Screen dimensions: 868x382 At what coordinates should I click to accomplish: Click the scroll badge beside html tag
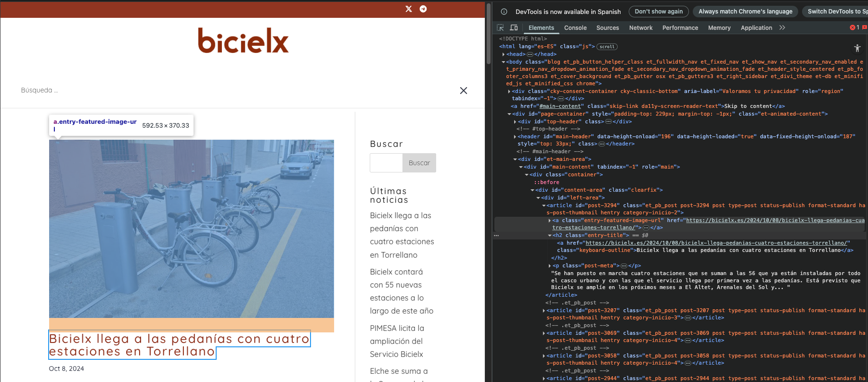pos(607,47)
